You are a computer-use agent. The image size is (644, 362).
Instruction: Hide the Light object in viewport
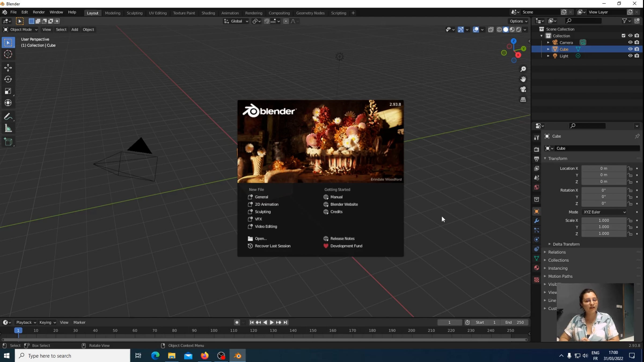(x=630, y=56)
